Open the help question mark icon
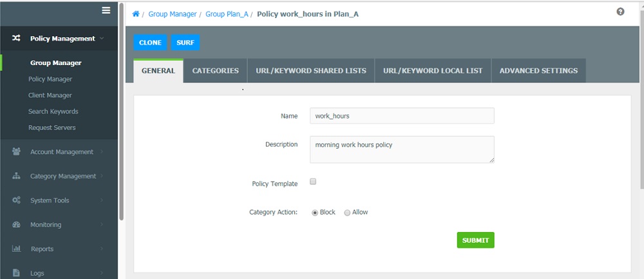The height and width of the screenshot is (279, 644). click(x=620, y=12)
